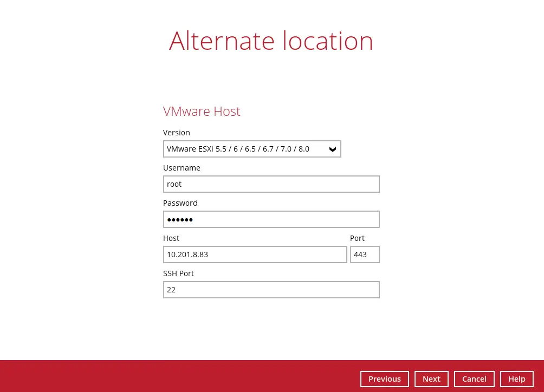Click the Host field showing 10.201.8.83
The image size is (544, 392).
click(255, 254)
